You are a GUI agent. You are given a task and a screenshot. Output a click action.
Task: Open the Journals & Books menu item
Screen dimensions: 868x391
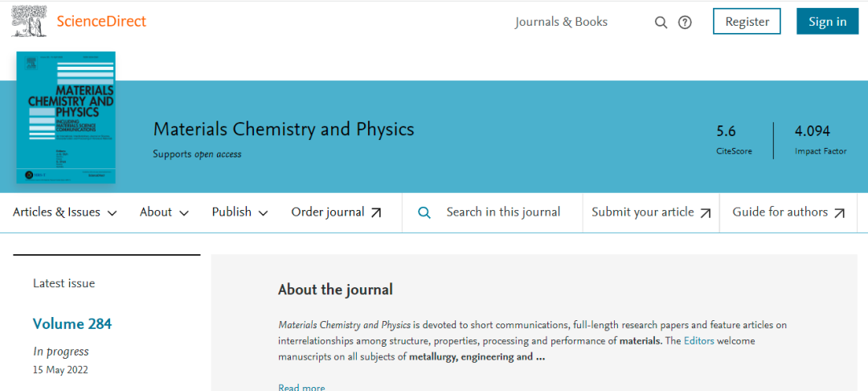click(561, 22)
